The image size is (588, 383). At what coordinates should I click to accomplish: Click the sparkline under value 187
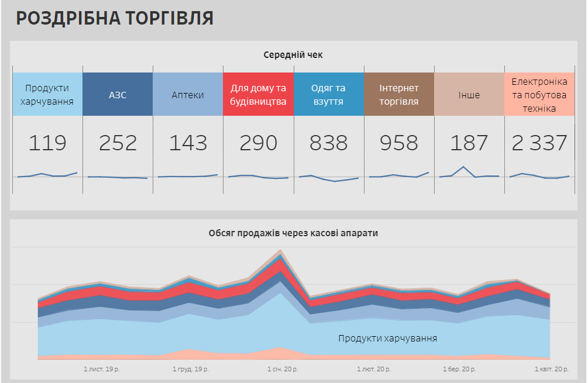click(469, 173)
